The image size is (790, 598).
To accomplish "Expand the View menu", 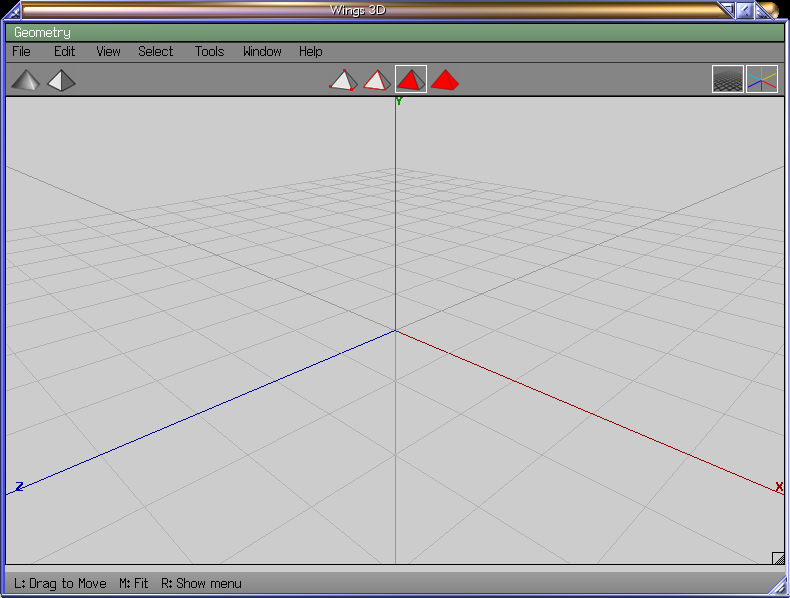I will pos(108,52).
